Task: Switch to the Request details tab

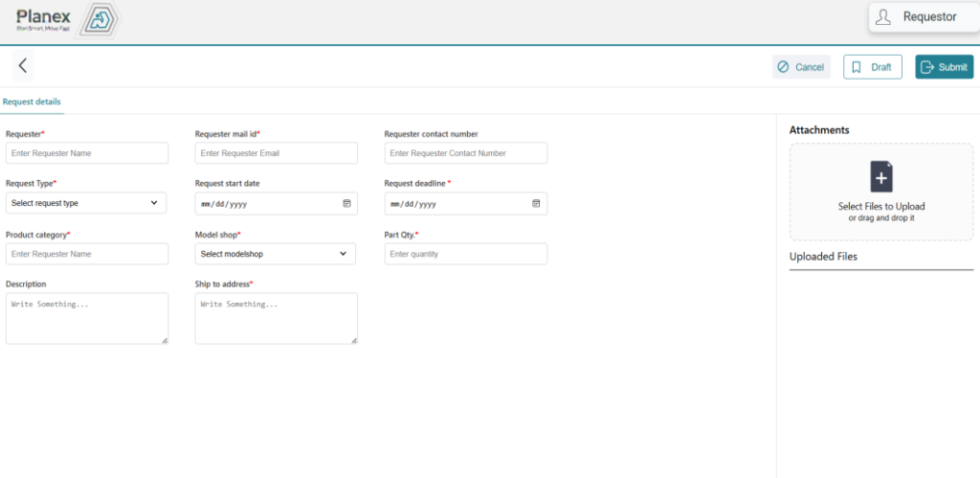Action: [32, 102]
